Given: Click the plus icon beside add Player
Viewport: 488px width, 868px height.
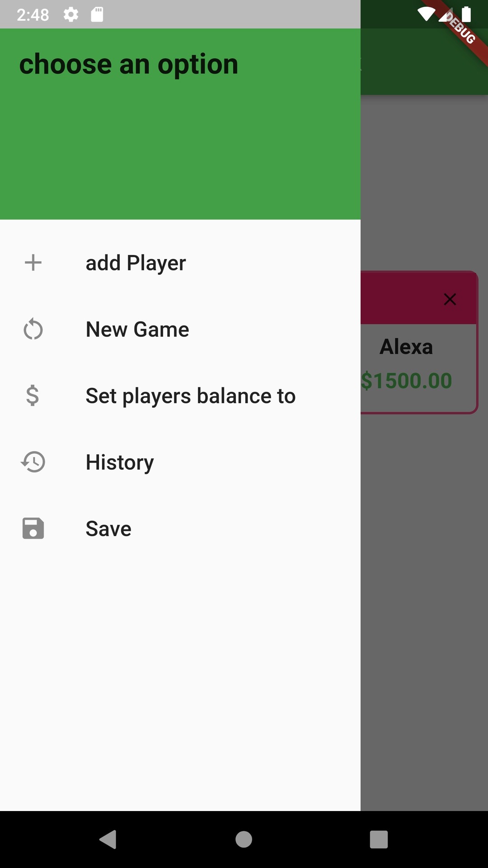Looking at the screenshot, I should [33, 263].
